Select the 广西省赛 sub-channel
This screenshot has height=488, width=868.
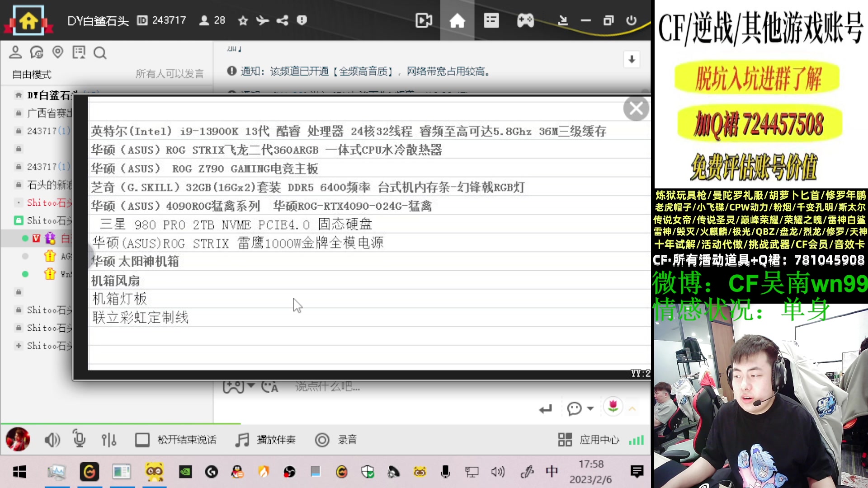[x=49, y=113]
